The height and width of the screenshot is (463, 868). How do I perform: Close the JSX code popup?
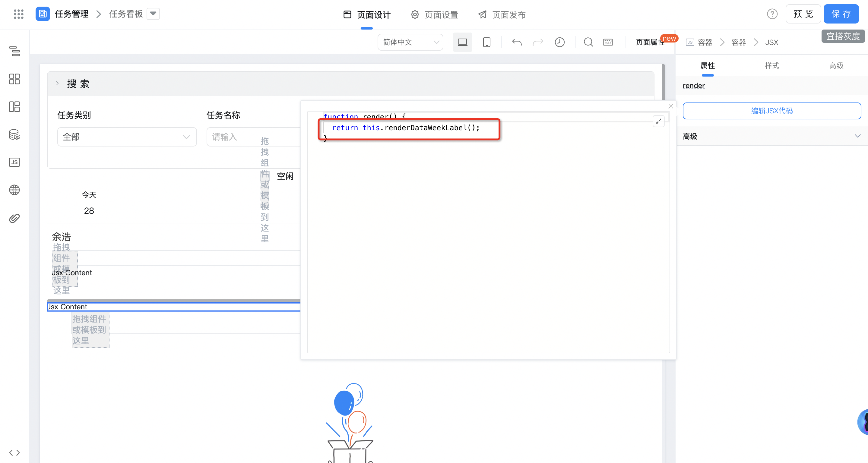(670, 106)
